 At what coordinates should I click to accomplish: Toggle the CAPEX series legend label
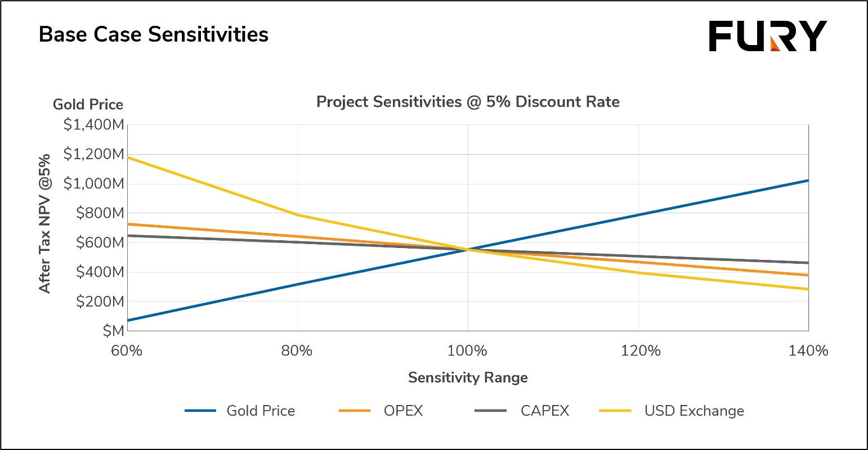[545, 411]
